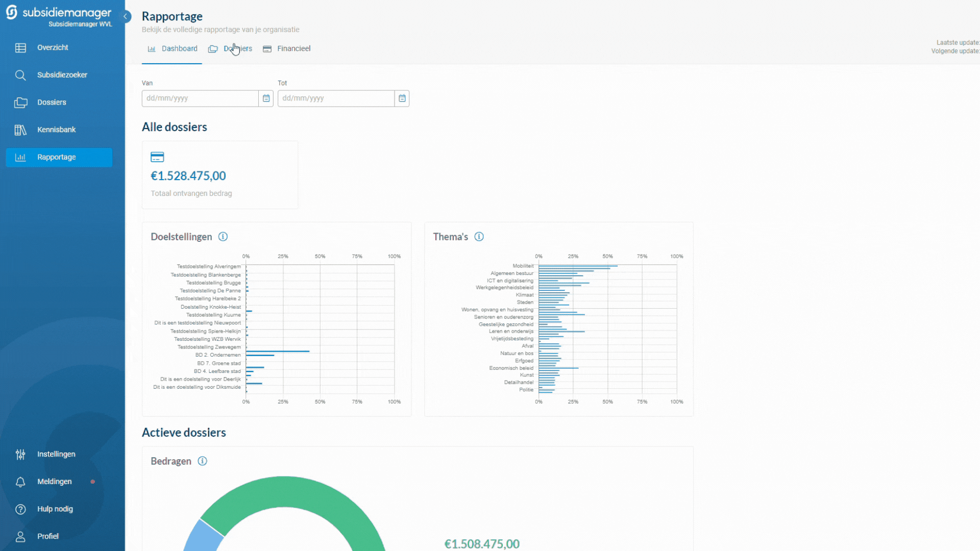Click info icon next to Doelstellingen
The width and height of the screenshot is (980, 551).
pos(223,237)
